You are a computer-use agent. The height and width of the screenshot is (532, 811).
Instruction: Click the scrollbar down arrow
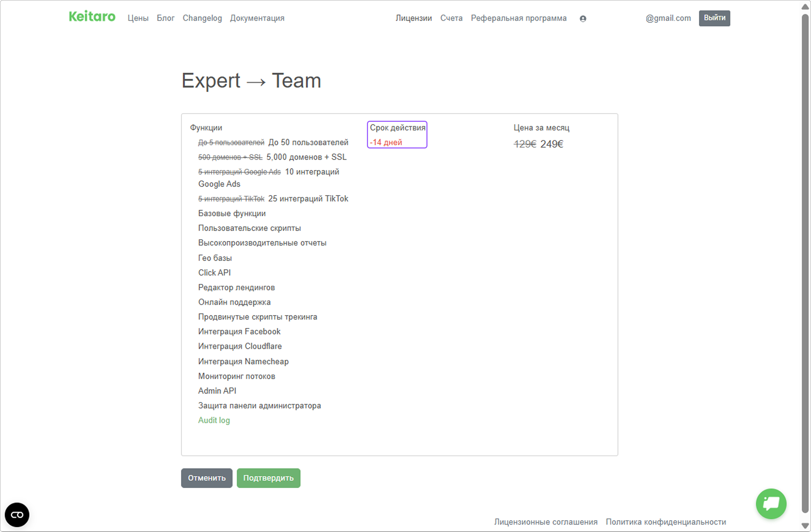805,526
